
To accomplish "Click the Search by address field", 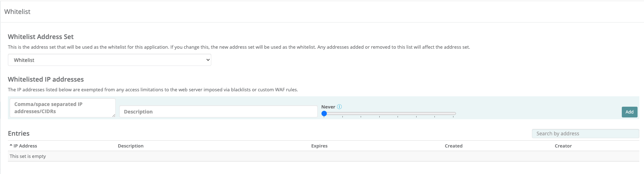I will [585, 134].
